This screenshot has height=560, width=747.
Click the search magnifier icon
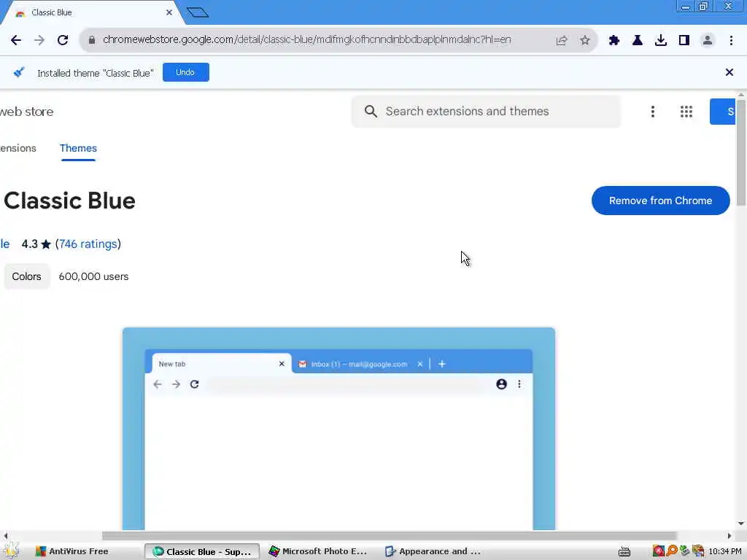point(371,112)
